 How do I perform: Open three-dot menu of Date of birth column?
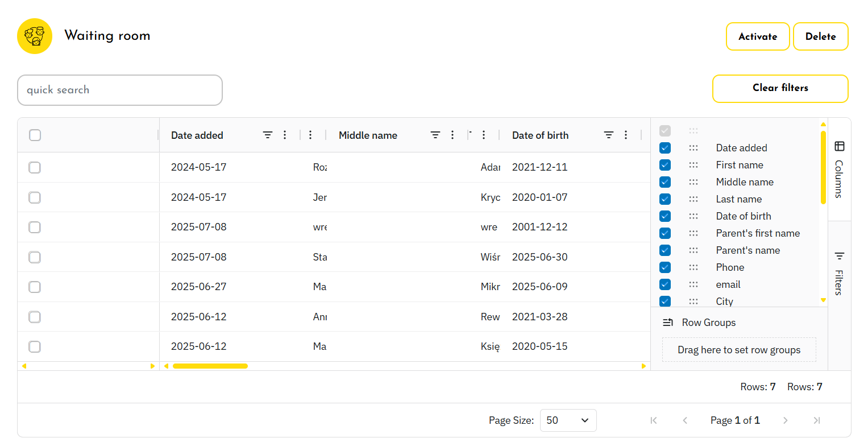[626, 135]
